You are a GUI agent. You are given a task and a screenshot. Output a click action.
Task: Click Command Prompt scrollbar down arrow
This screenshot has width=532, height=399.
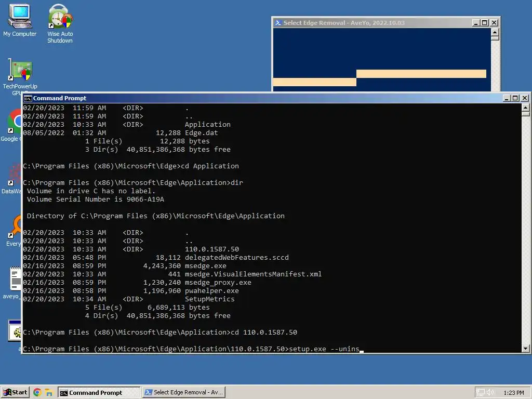coord(526,349)
